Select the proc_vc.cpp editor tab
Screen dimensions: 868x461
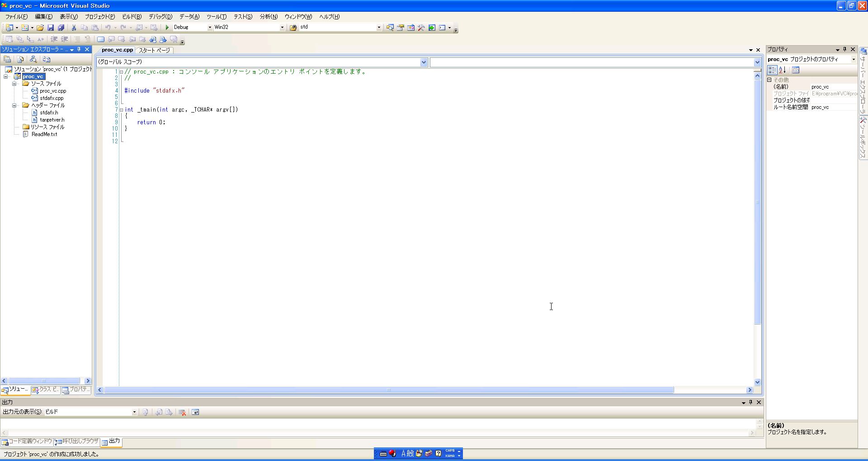[x=117, y=50]
